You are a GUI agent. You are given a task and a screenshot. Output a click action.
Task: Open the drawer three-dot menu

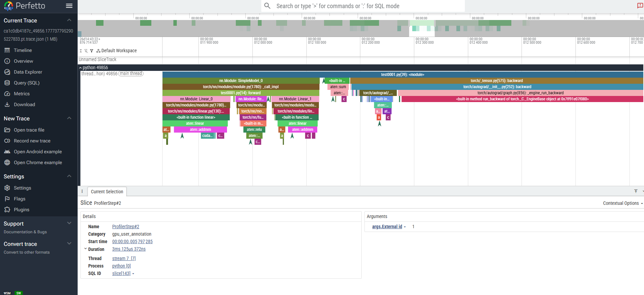[x=82, y=191]
